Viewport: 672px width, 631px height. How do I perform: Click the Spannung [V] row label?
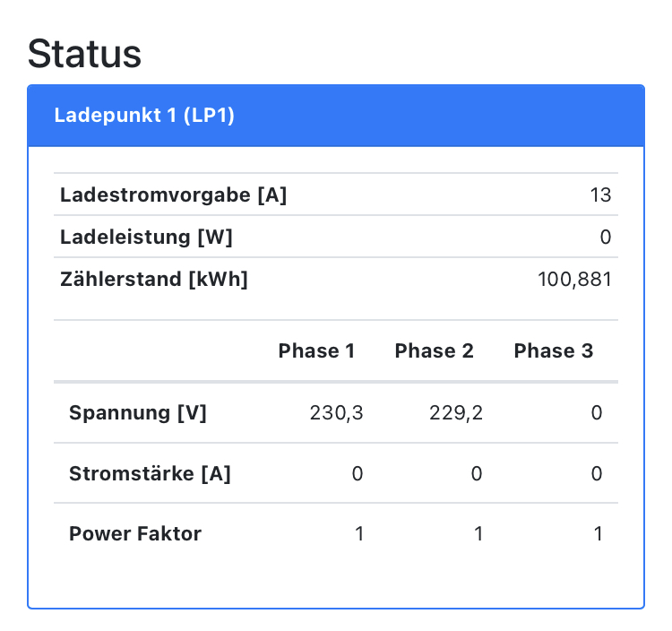(137, 413)
